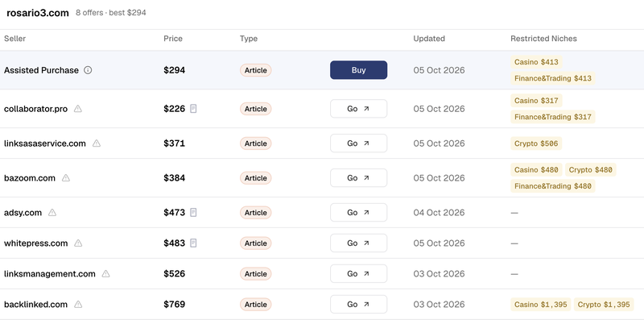Click the Updated column header
Image resolution: width=644 pixels, height=320 pixels.
click(429, 39)
